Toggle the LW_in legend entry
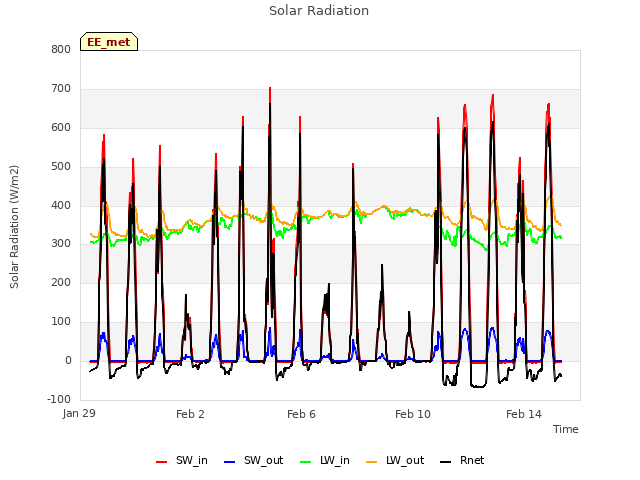 (325, 460)
